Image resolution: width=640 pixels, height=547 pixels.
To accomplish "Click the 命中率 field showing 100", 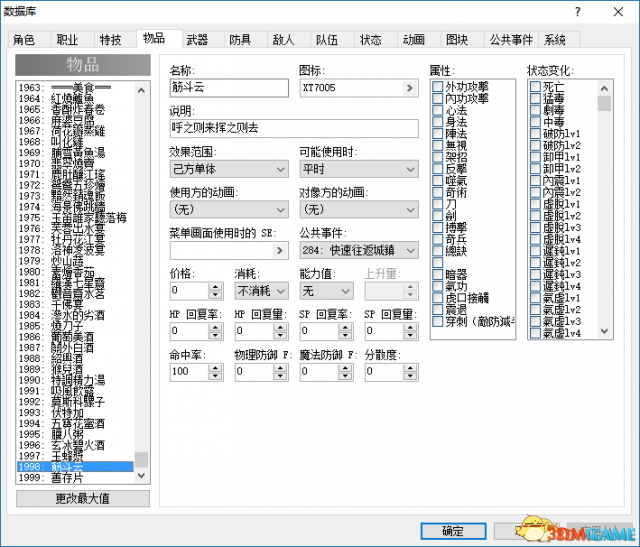I will (189, 372).
